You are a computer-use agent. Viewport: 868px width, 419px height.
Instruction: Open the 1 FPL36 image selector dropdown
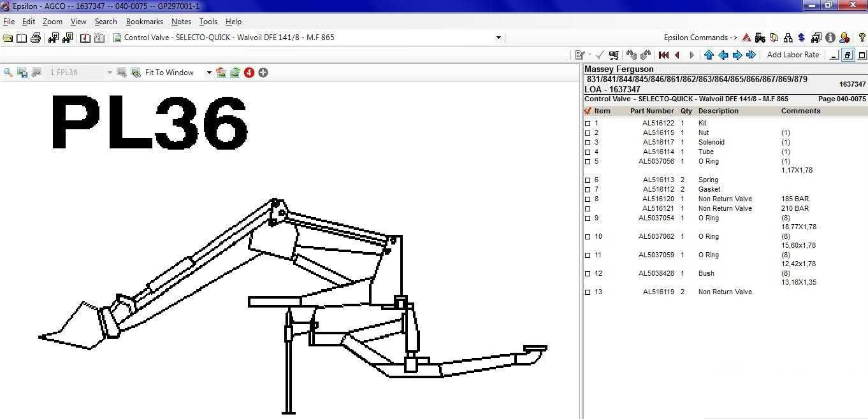pyautogui.click(x=109, y=73)
